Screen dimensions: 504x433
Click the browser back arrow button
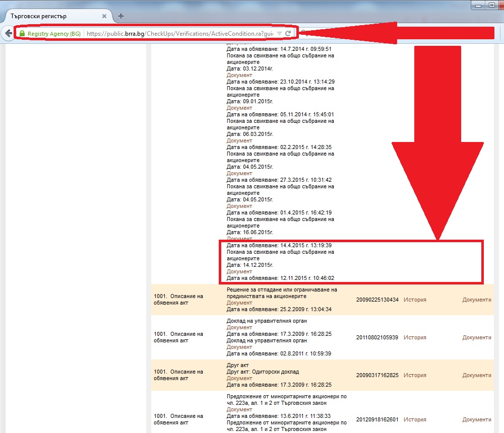point(8,33)
